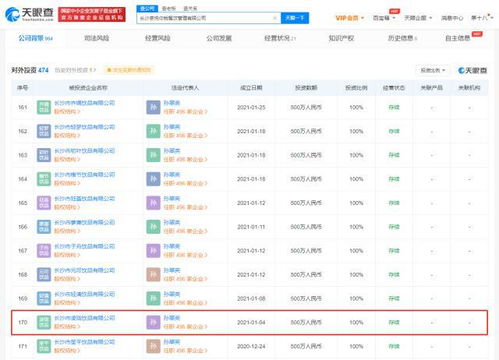Select the 查关系 search mode tab
Image resolution: width=499 pixels, height=360 pixels.
pos(190,8)
